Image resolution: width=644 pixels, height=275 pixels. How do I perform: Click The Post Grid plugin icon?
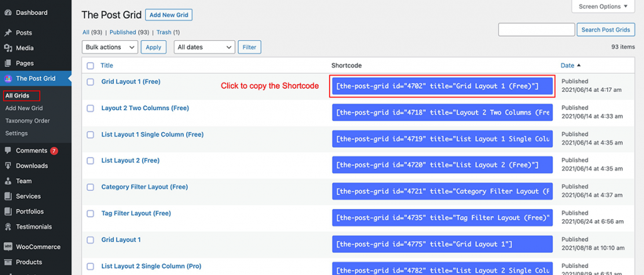pyautogui.click(x=8, y=79)
